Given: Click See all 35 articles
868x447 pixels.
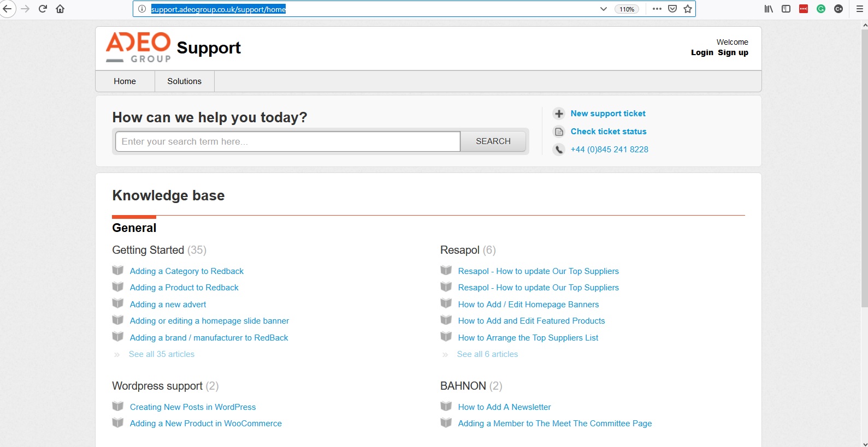Looking at the screenshot, I should coord(162,354).
